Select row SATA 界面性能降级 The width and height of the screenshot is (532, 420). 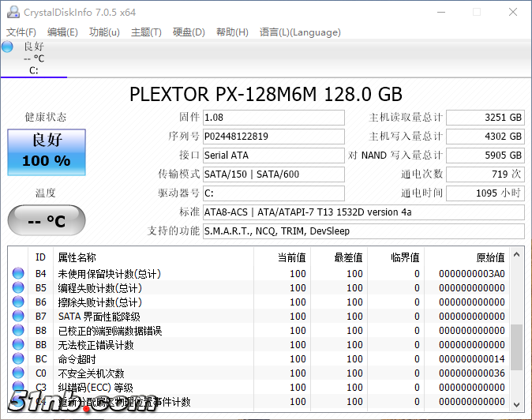[x=259, y=317]
